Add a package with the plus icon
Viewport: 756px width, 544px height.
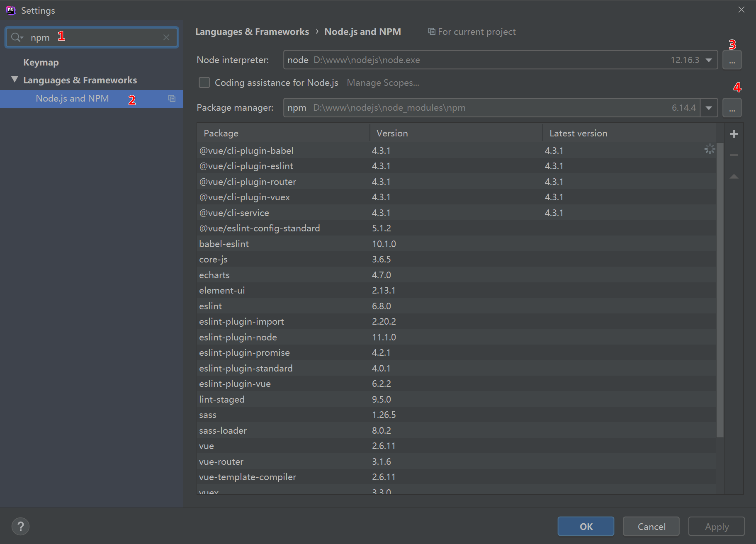(x=734, y=134)
